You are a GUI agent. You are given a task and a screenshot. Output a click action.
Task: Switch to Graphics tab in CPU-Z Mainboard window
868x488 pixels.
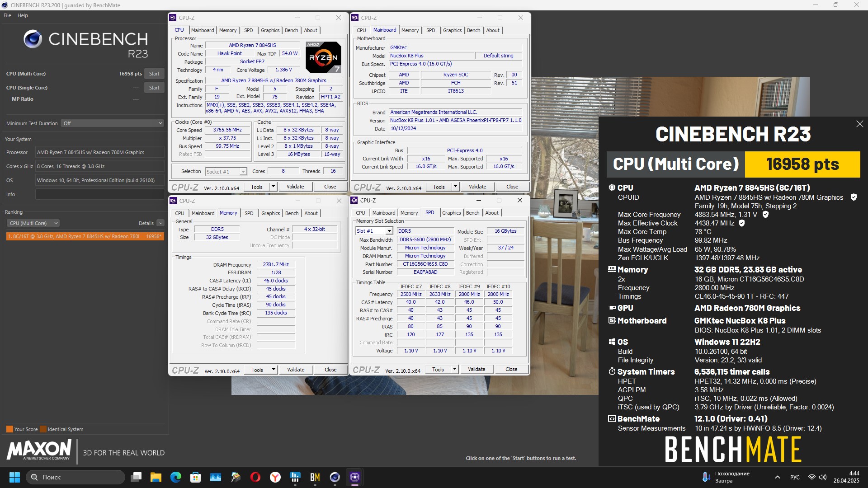click(452, 30)
